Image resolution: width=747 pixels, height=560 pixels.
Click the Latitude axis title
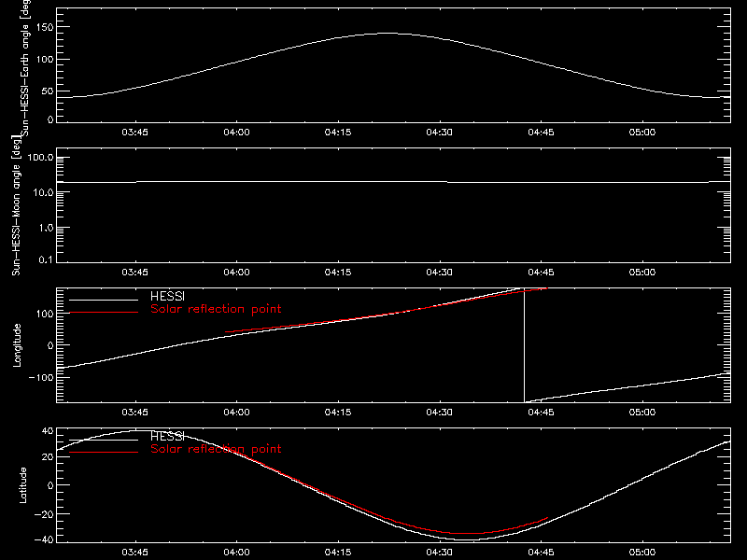point(22,485)
